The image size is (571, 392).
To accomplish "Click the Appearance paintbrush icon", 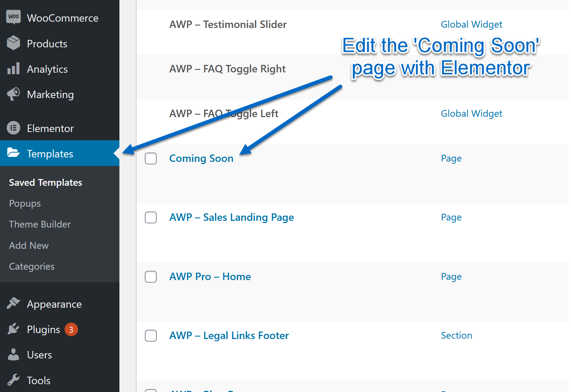I will click(x=13, y=303).
